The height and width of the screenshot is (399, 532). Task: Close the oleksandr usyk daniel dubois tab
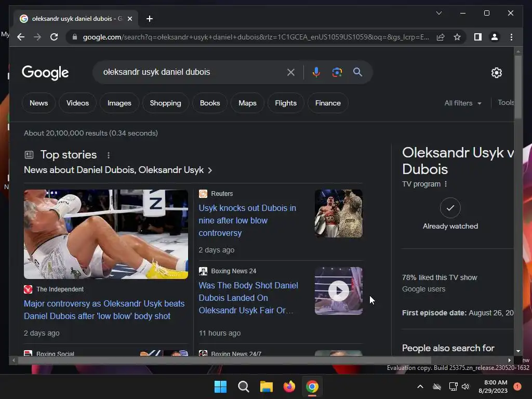pos(129,19)
